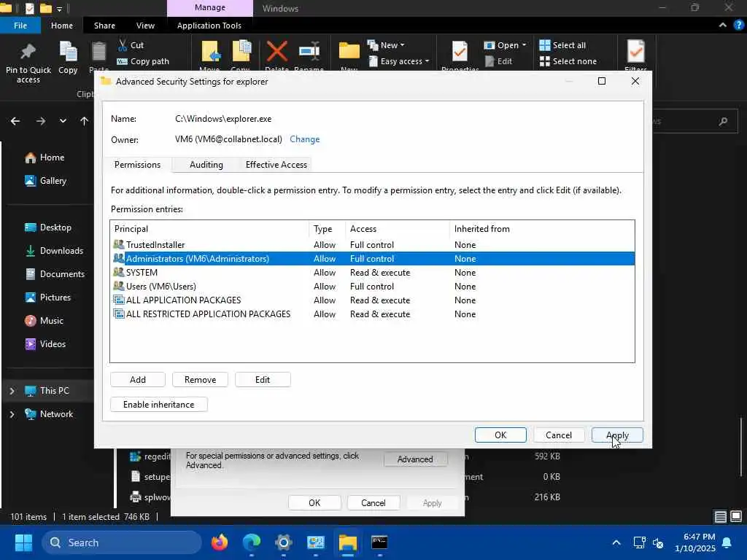Click the Rename icon in ribbon
The width and height of the screenshot is (747, 560).
click(309, 52)
